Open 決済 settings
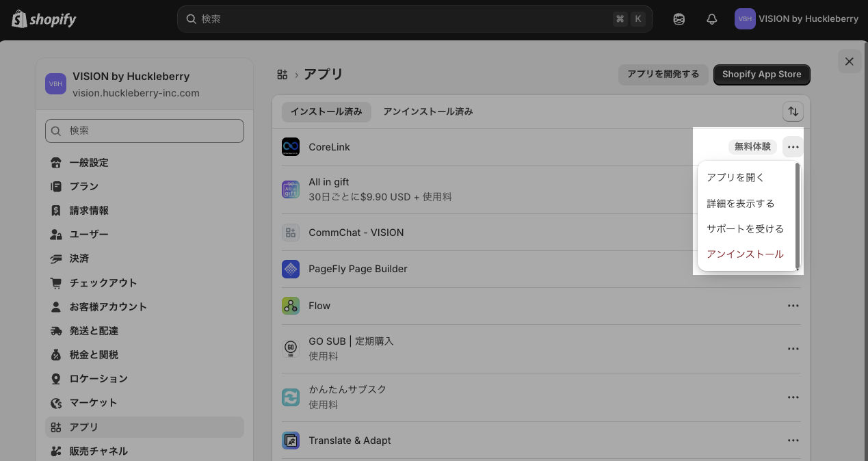 coord(144,259)
